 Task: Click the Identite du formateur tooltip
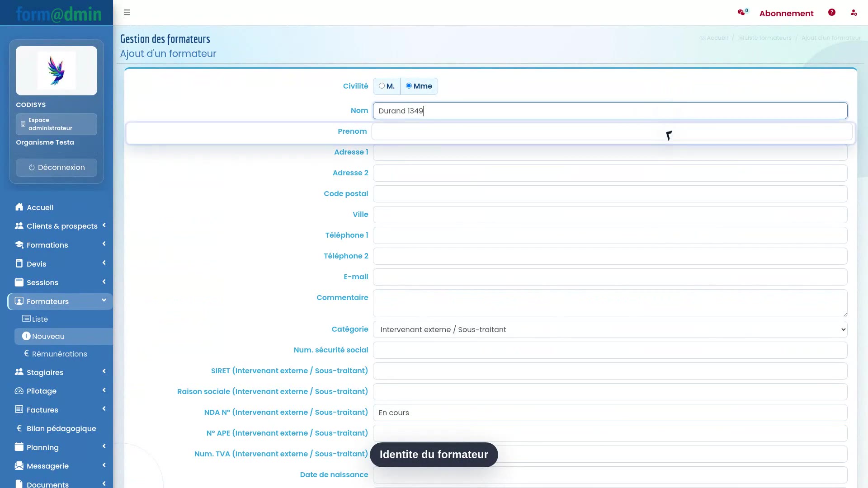pos(434,455)
